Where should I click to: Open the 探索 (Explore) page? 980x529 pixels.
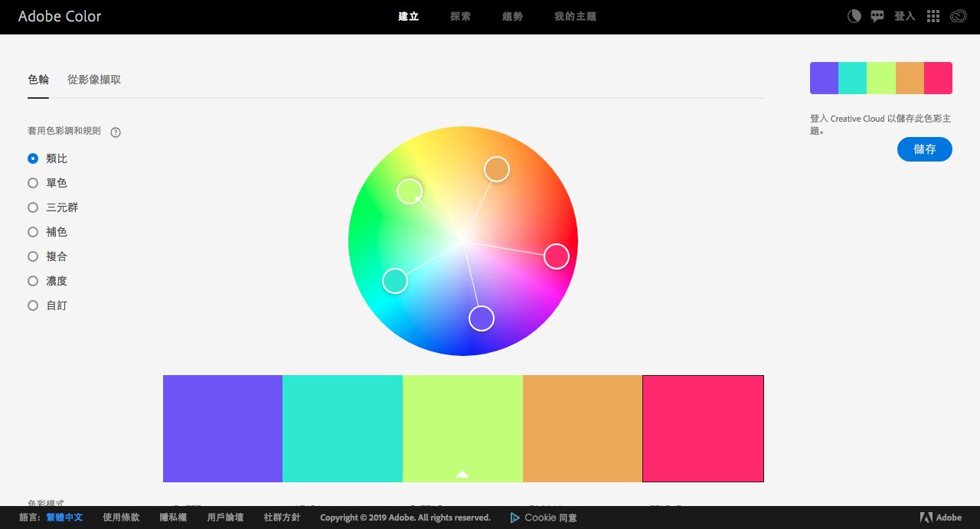(x=461, y=16)
